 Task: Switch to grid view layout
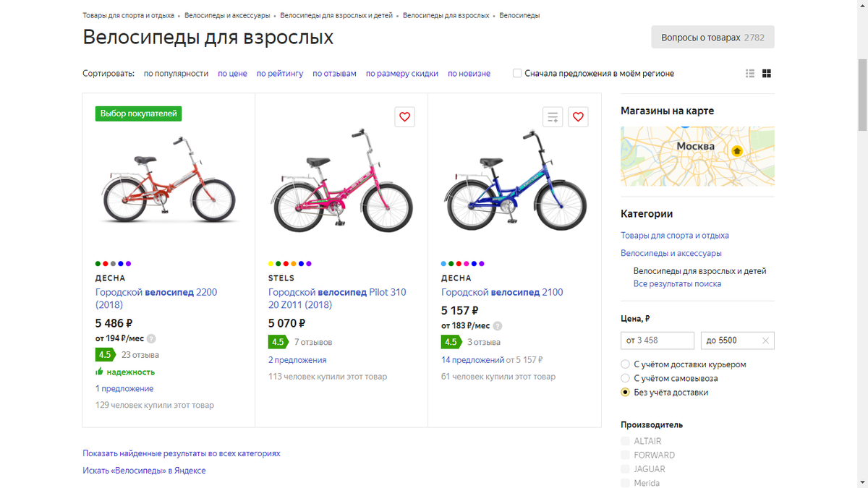click(x=765, y=72)
